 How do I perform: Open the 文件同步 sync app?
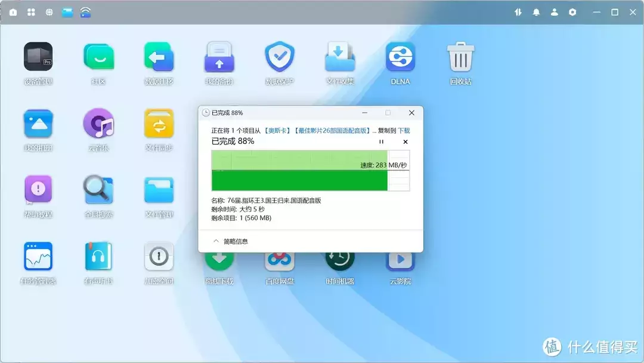click(x=159, y=124)
